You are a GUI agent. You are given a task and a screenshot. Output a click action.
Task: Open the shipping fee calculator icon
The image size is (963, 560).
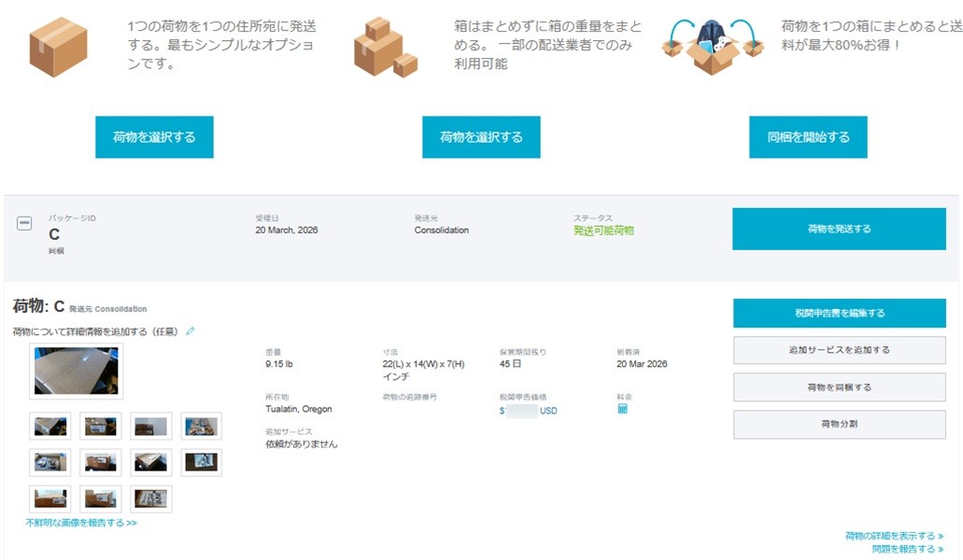click(x=622, y=410)
